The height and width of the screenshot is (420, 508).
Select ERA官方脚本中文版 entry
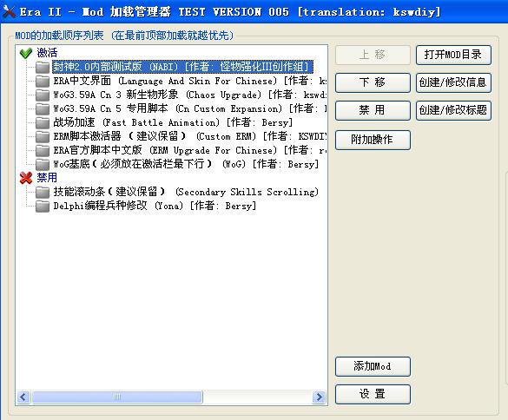click(x=190, y=150)
